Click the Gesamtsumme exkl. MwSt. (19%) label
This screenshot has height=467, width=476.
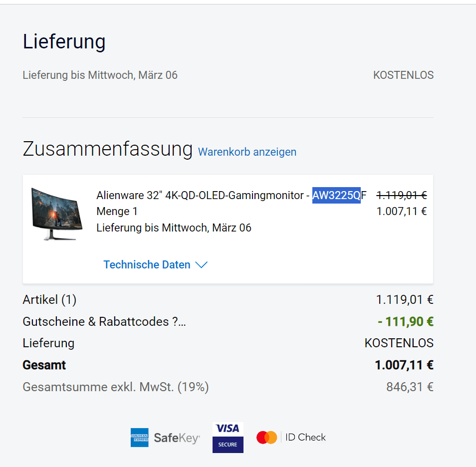click(116, 387)
